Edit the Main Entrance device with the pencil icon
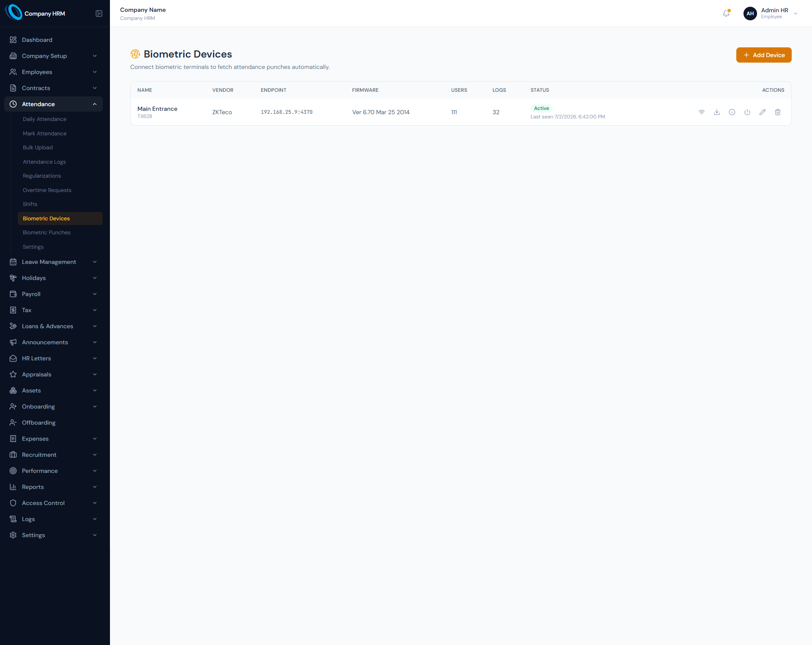 coord(763,112)
